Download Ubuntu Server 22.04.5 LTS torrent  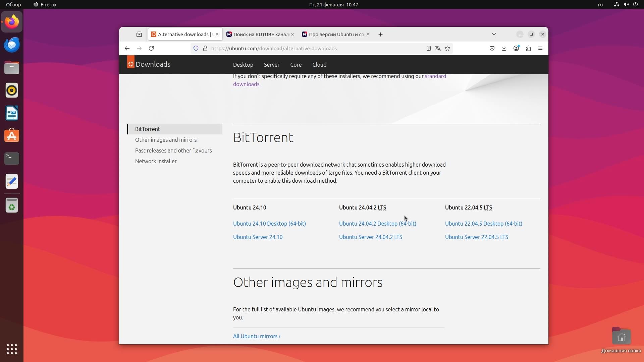tap(476, 237)
